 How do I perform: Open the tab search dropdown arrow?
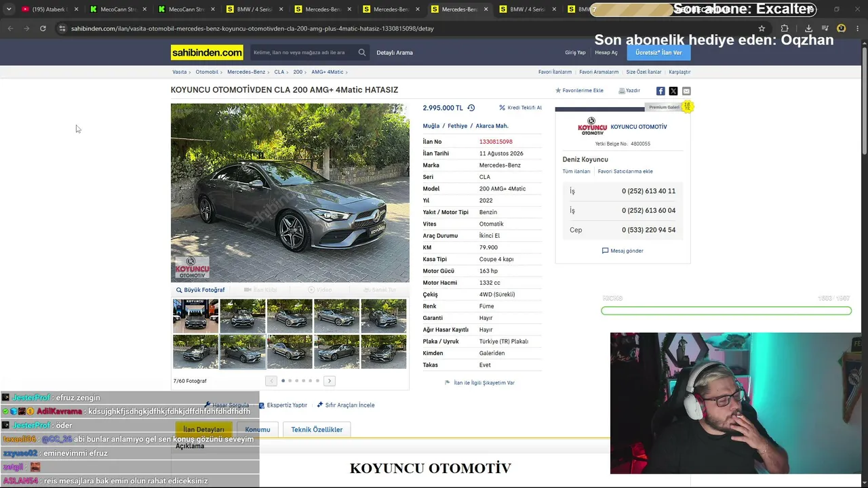(x=9, y=9)
